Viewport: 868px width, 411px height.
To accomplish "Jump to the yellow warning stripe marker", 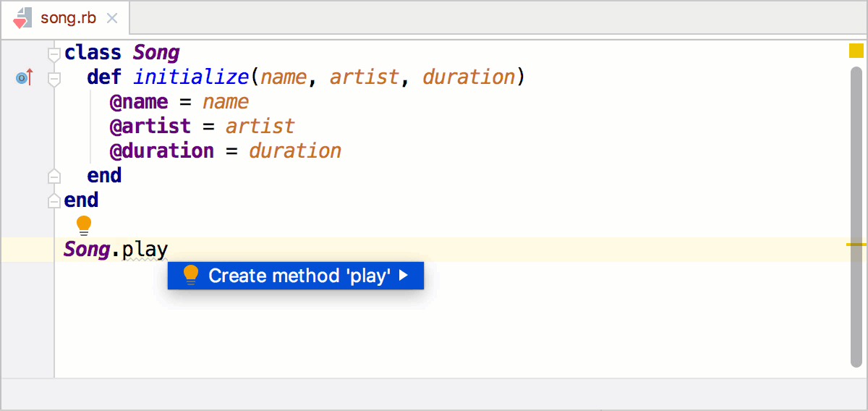I will pos(856,245).
